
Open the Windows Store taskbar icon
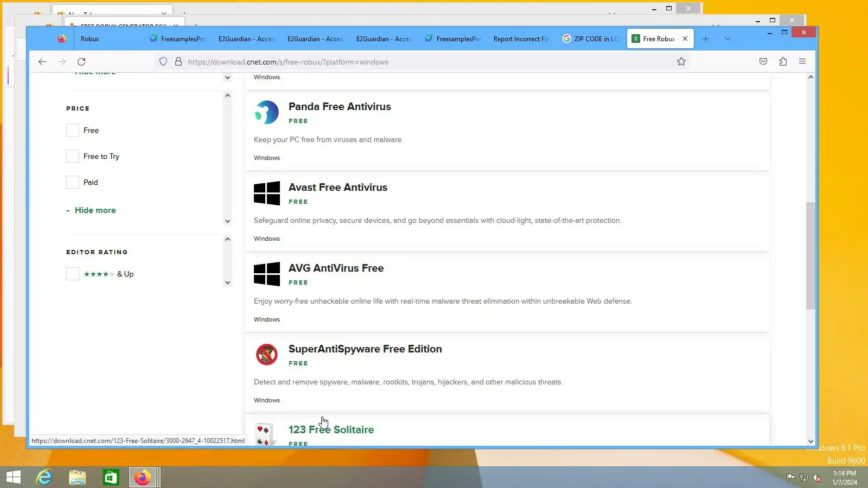pos(111,477)
